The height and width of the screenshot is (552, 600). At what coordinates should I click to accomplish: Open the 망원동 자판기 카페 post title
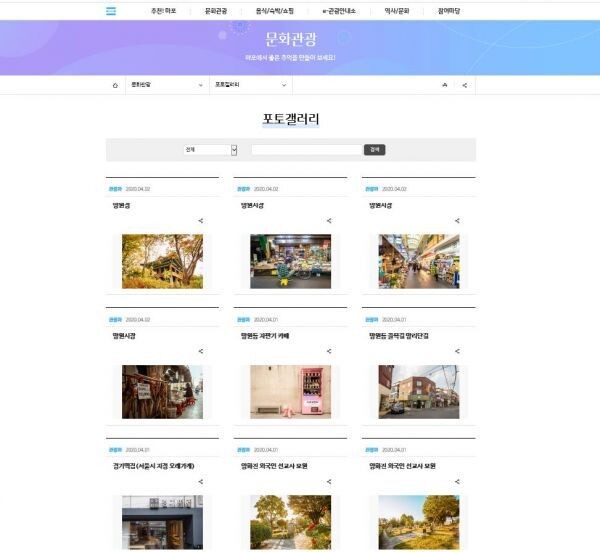point(264,336)
